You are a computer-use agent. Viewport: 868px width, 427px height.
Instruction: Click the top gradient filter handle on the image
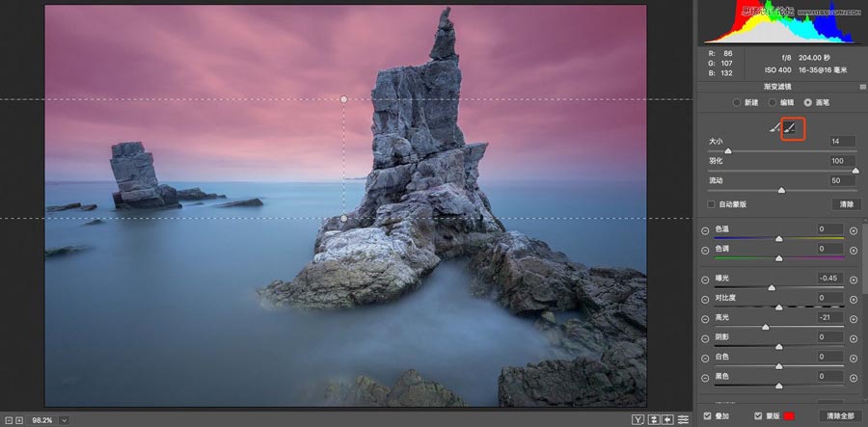(343, 99)
